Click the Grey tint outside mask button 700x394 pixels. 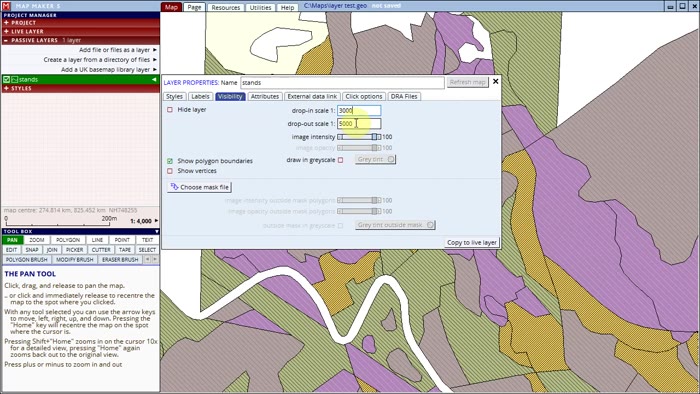[x=395, y=225]
